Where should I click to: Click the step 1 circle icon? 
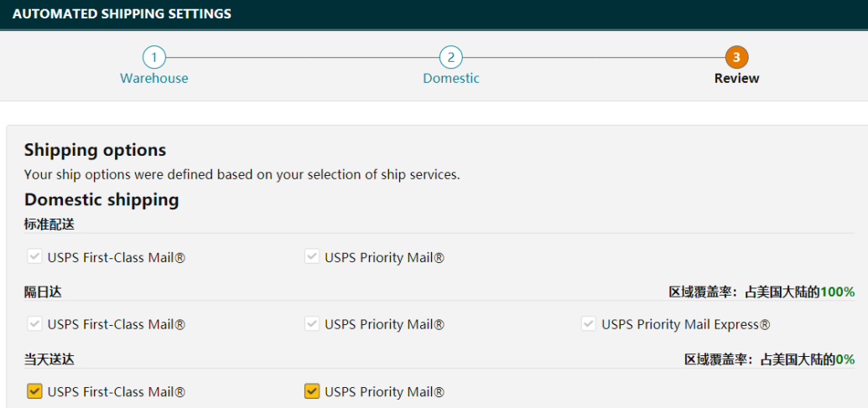click(x=153, y=57)
